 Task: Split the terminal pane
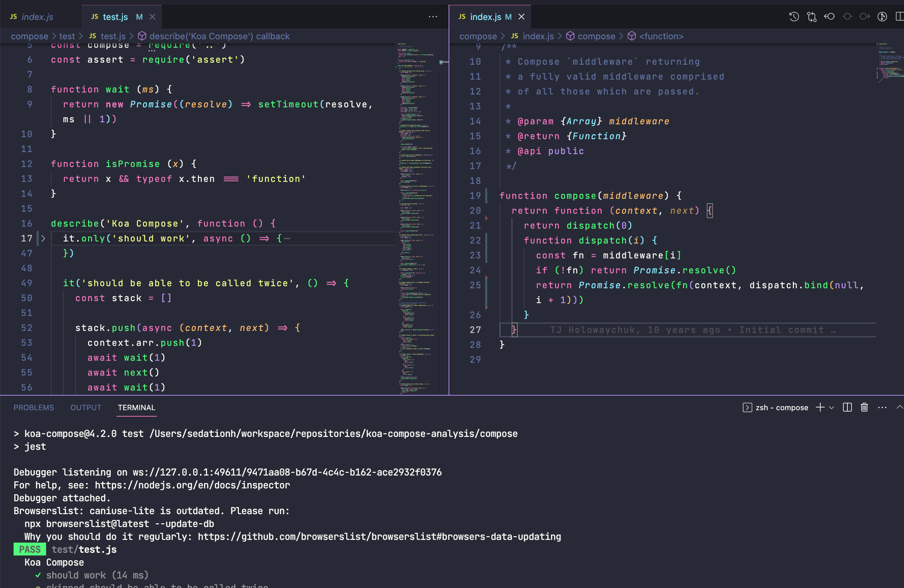[847, 407]
